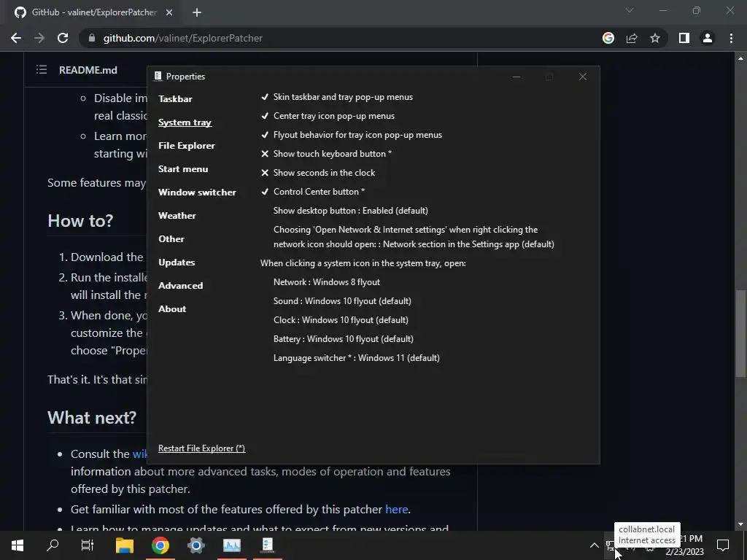Enable Show touch keyboard button
This screenshot has height=560, width=747.
tap(326, 154)
